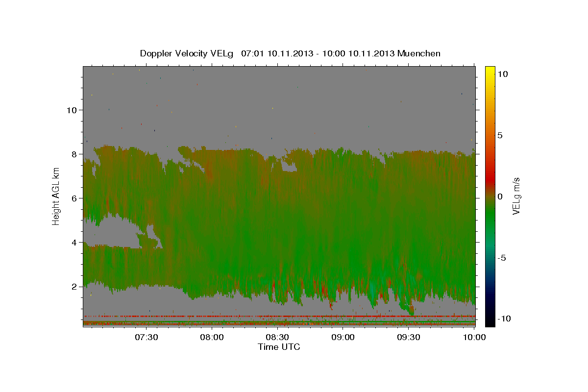
Task: Click the height axis label 2
Action: pyautogui.click(x=73, y=286)
